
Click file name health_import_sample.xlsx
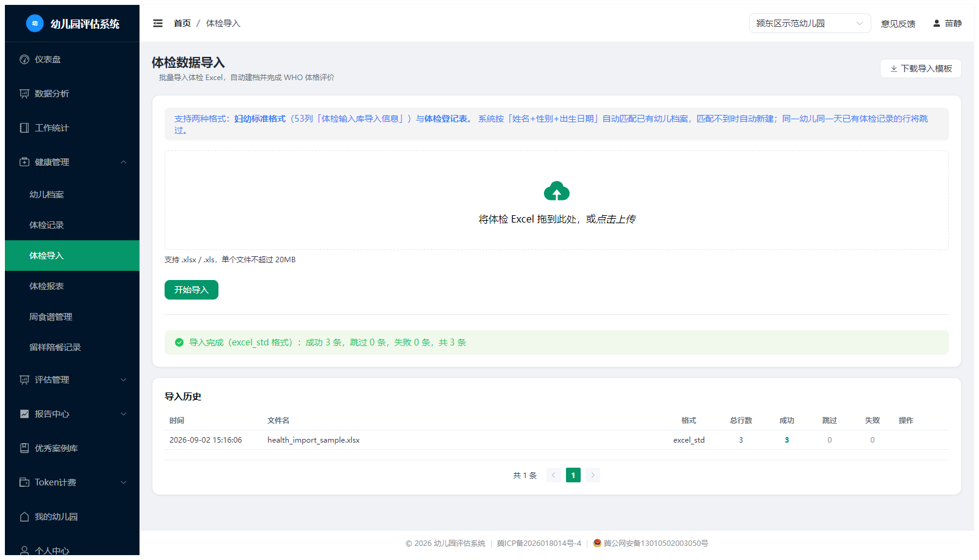[x=313, y=440]
